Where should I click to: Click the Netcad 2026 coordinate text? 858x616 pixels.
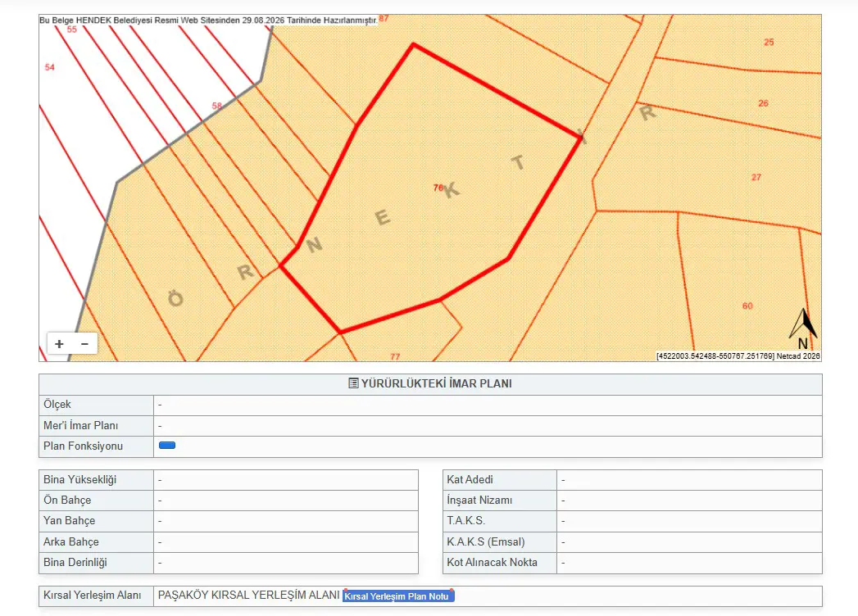click(738, 356)
